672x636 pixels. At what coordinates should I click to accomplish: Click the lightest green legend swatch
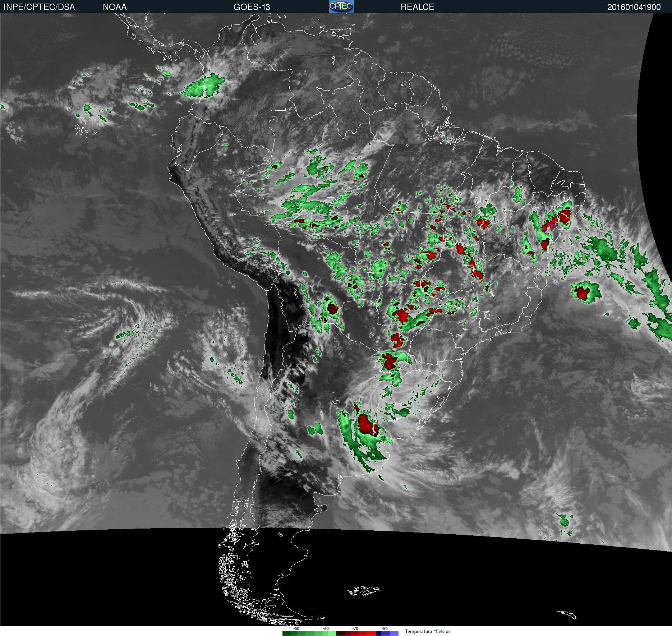332,633
